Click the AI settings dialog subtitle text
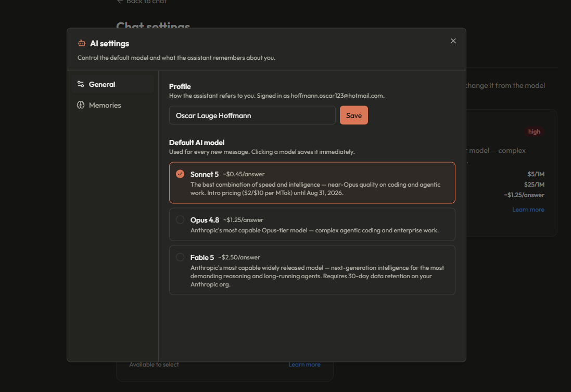Viewport: 571px width, 392px height. pyautogui.click(x=176, y=58)
